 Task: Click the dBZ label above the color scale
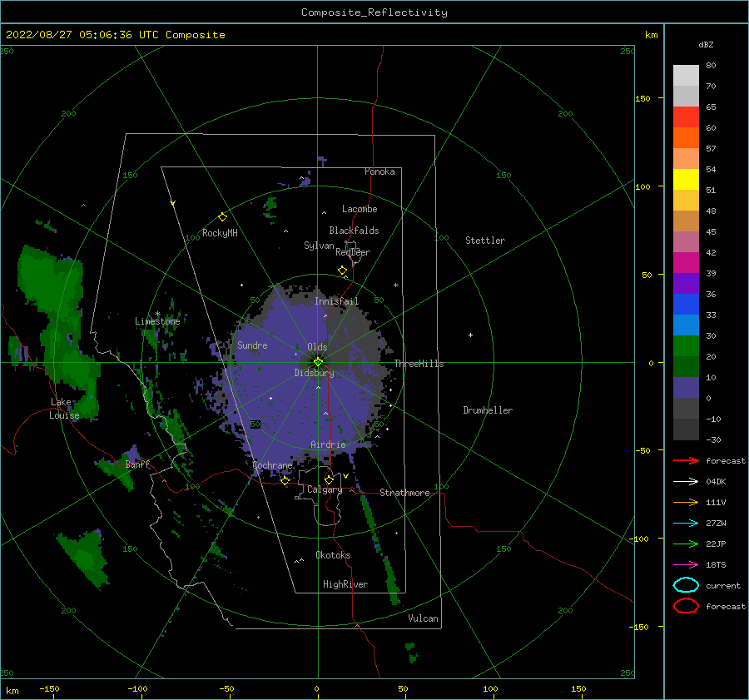(x=706, y=44)
